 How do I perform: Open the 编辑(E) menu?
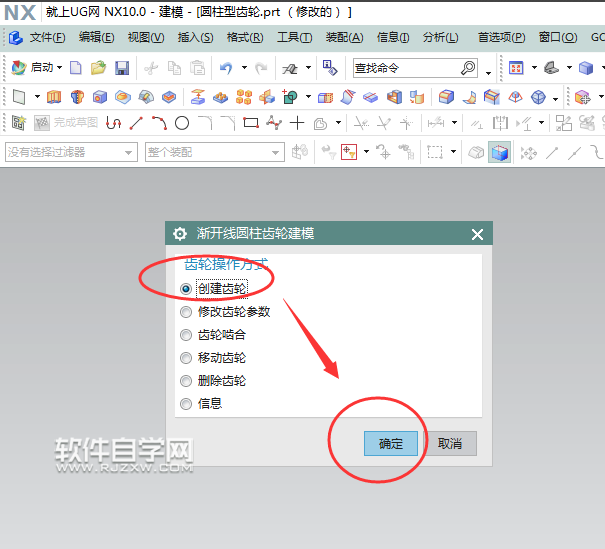click(96, 37)
